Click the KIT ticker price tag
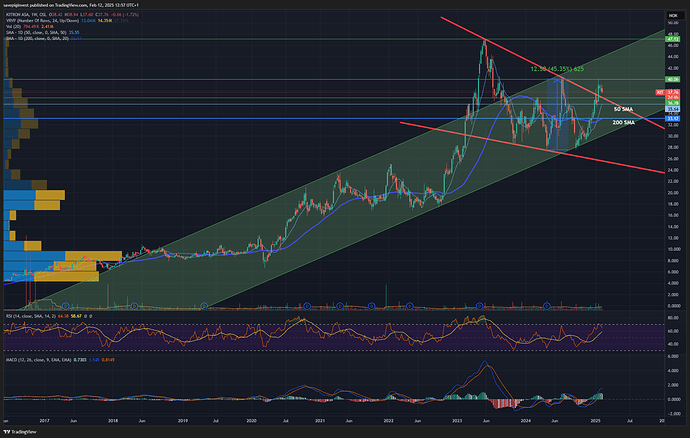The image size is (690, 438). coord(660,92)
